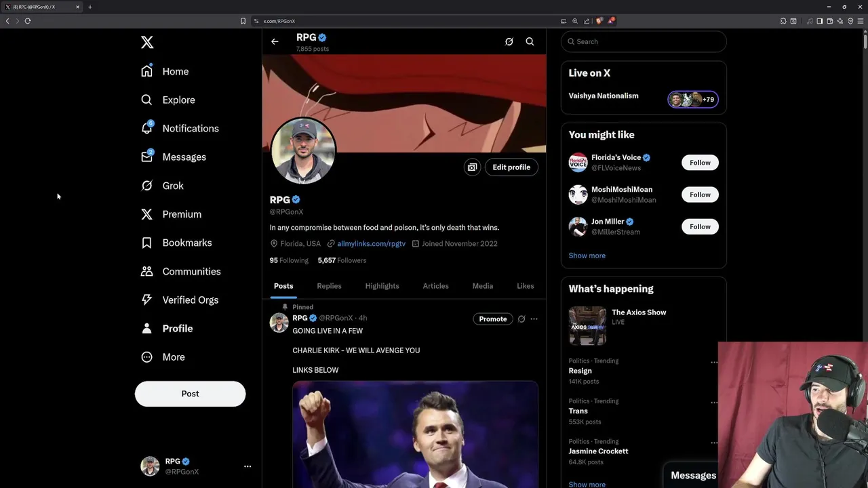This screenshot has height=488, width=868.
Task: Click the camera icon beside Edit profile
Action: pos(472,167)
